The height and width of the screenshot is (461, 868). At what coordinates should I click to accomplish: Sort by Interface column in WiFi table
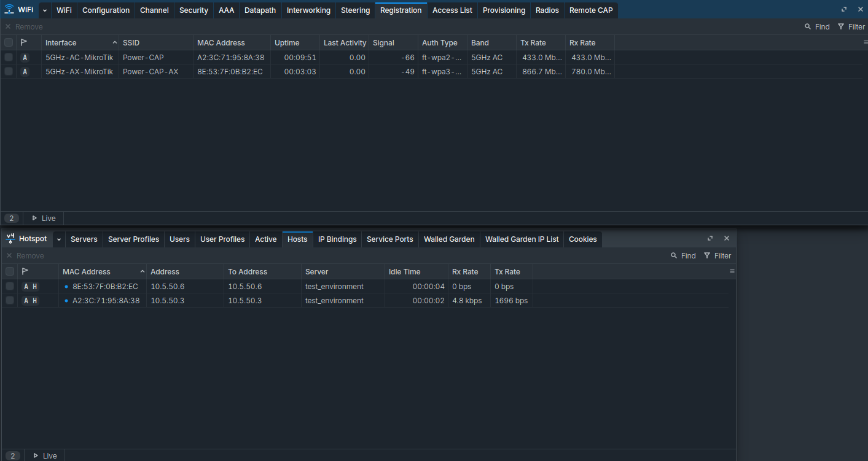point(80,42)
